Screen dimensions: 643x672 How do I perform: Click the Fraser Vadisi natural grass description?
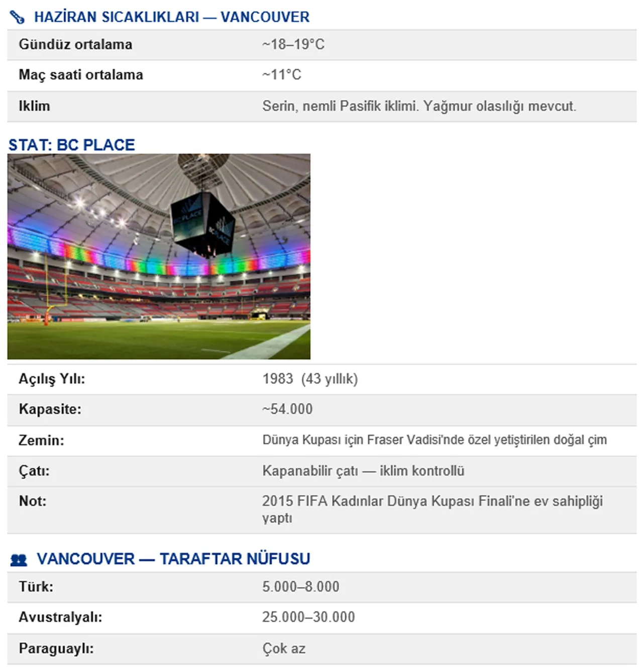pos(435,440)
